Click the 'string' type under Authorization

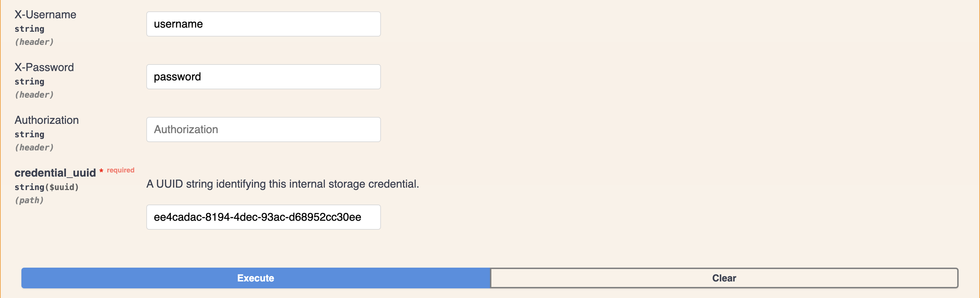coord(29,135)
